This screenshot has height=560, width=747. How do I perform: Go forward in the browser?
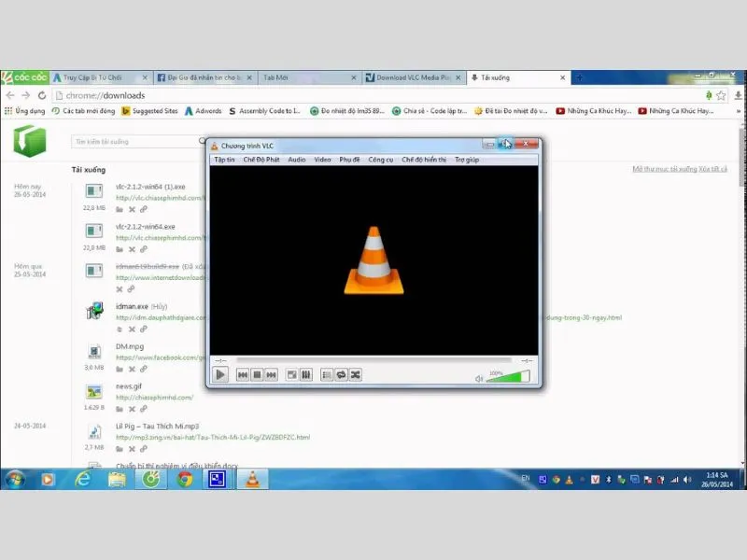(26, 95)
